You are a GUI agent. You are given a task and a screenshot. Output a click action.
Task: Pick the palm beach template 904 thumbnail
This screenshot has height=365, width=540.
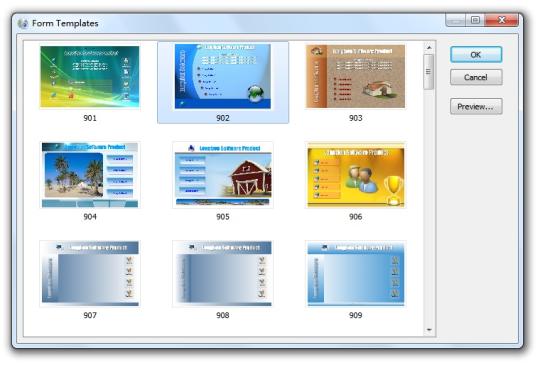pyautogui.click(x=90, y=175)
